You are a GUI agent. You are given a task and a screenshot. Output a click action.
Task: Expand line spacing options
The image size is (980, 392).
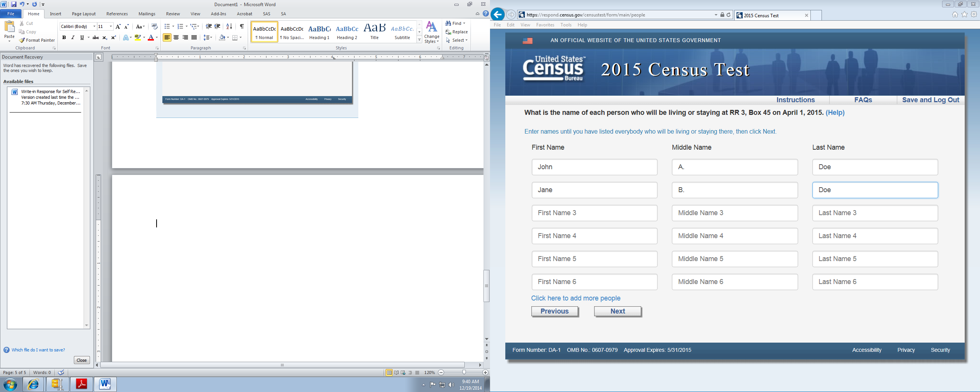point(208,38)
